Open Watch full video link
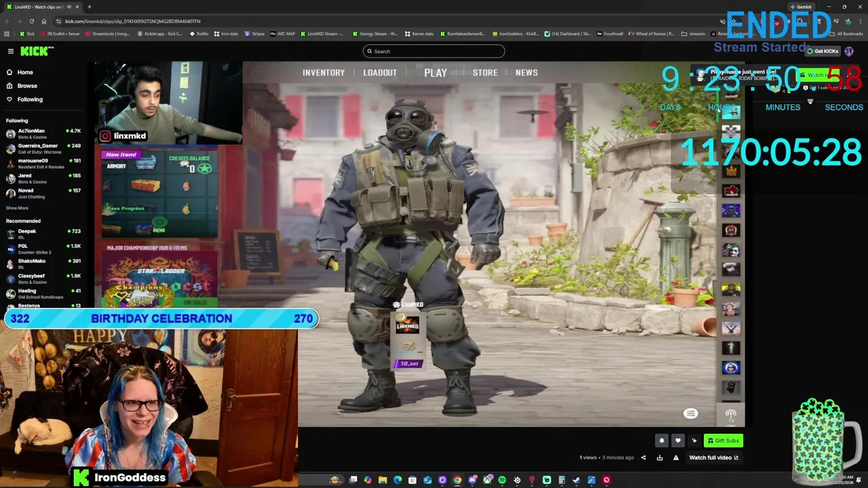Screen dimensions: 868x488 click(x=714, y=457)
